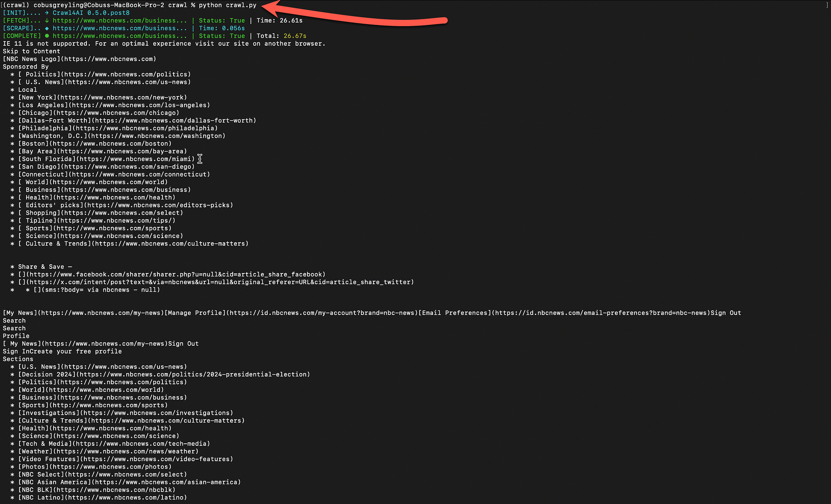Click the Editors' picks link line

[x=125, y=205]
